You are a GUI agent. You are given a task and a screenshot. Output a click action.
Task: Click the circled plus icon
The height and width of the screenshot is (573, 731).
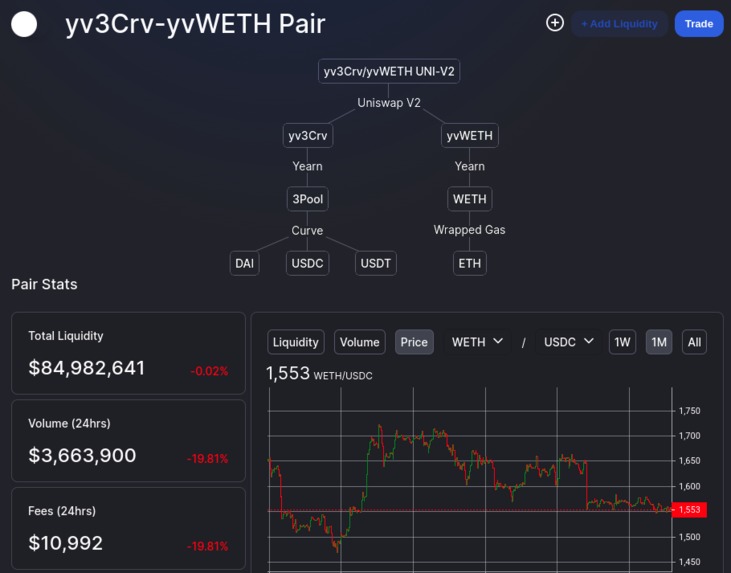[x=555, y=23]
